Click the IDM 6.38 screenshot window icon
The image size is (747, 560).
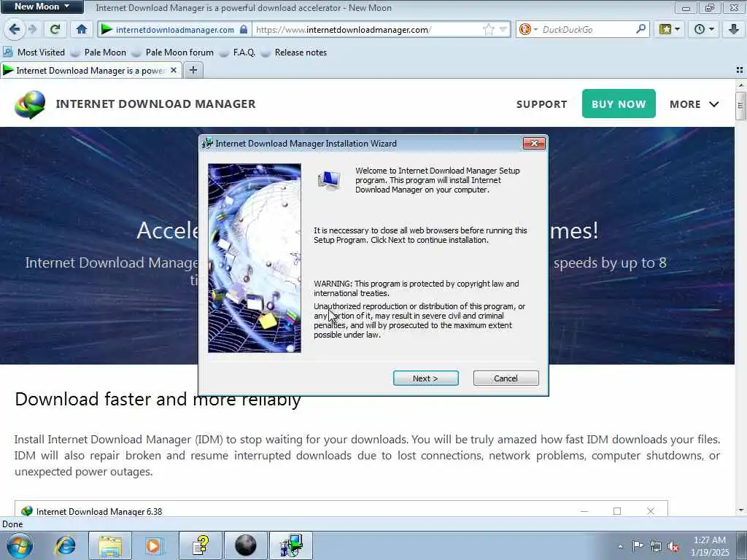pos(27,511)
